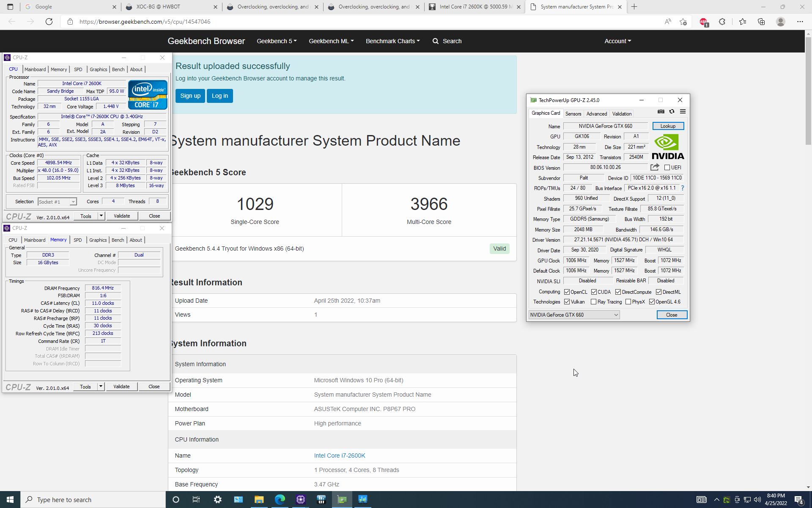
Task: Open Task View in the taskbar
Action: pyautogui.click(x=196, y=500)
